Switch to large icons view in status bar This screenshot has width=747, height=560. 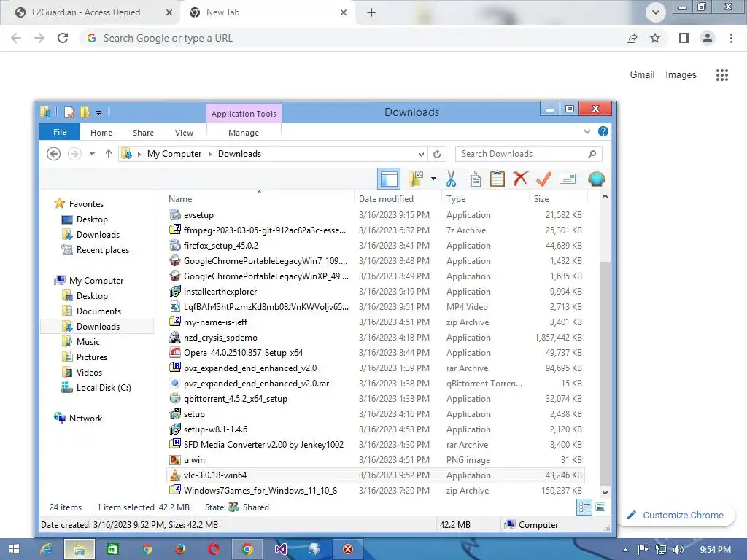pyautogui.click(x=600, y=507)
